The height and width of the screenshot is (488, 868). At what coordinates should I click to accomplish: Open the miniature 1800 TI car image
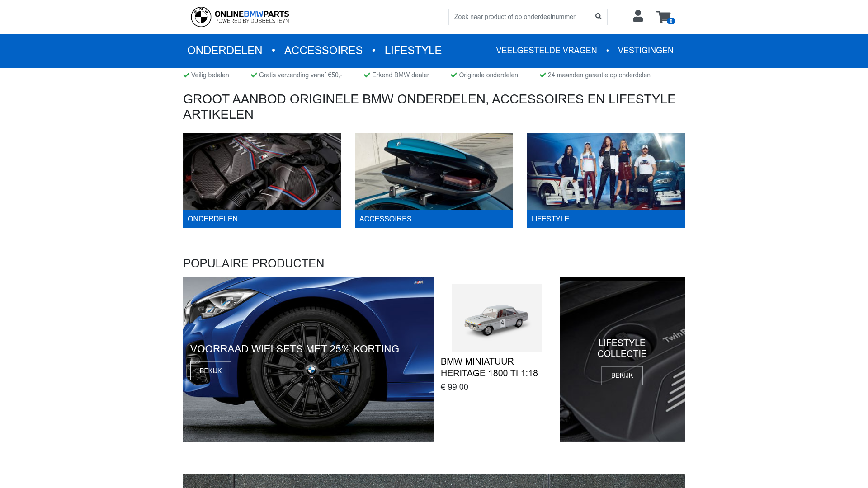coord(496,318)
